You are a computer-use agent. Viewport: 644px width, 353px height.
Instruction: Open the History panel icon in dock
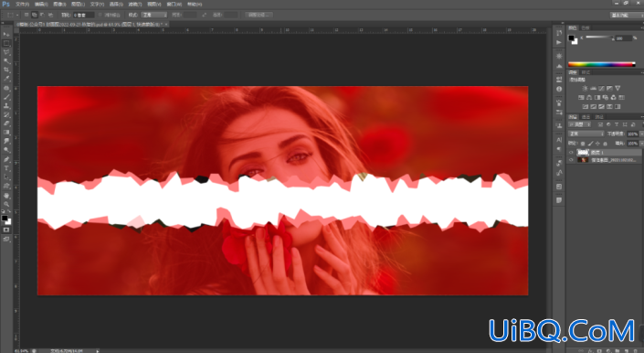pos(559,33)
